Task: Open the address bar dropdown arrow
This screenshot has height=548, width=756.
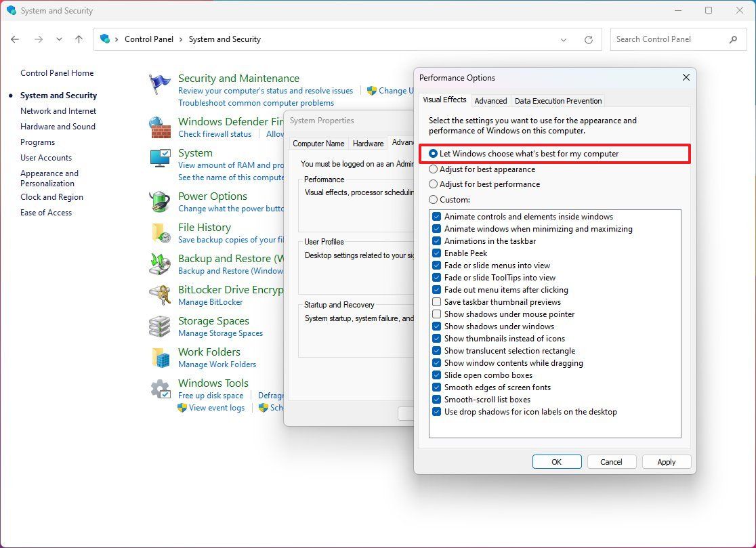Action: point(564,39)
